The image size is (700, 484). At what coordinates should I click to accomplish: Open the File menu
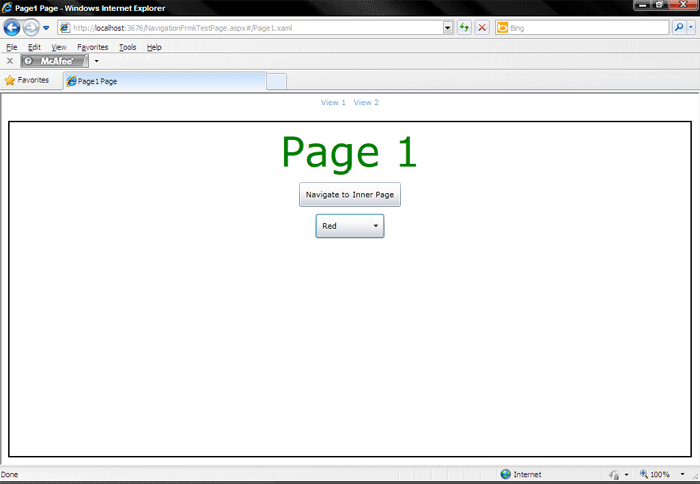(x=12, y=47)
